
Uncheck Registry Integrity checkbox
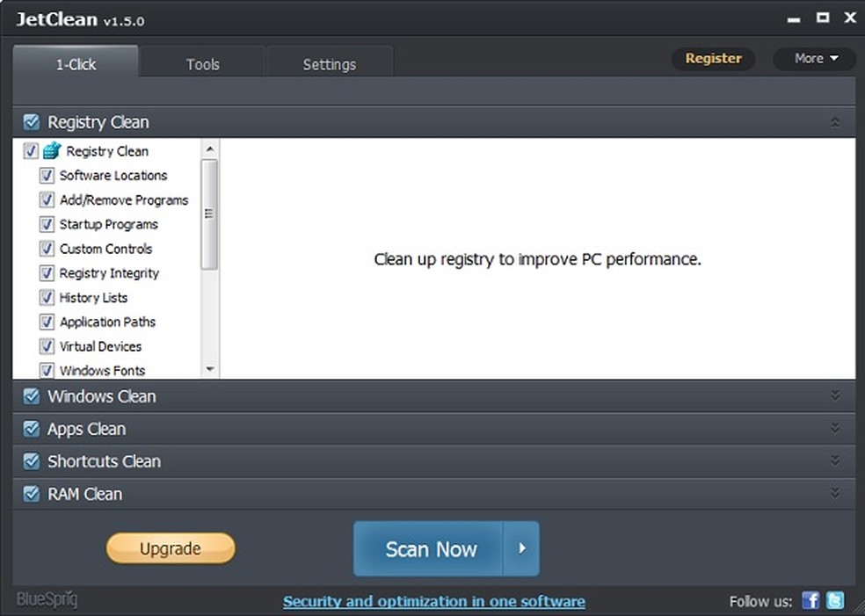pos(47,273)
